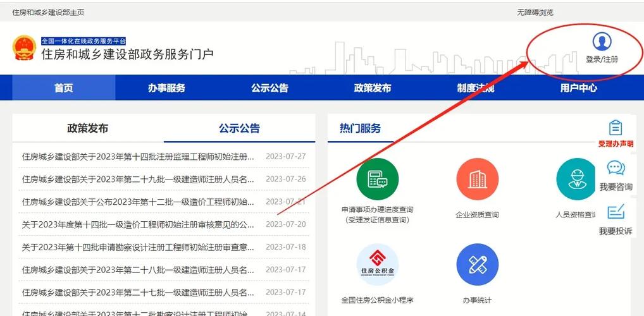
Task: Click 受理办声明 red sidebar label
Action: tap(616, 144)
